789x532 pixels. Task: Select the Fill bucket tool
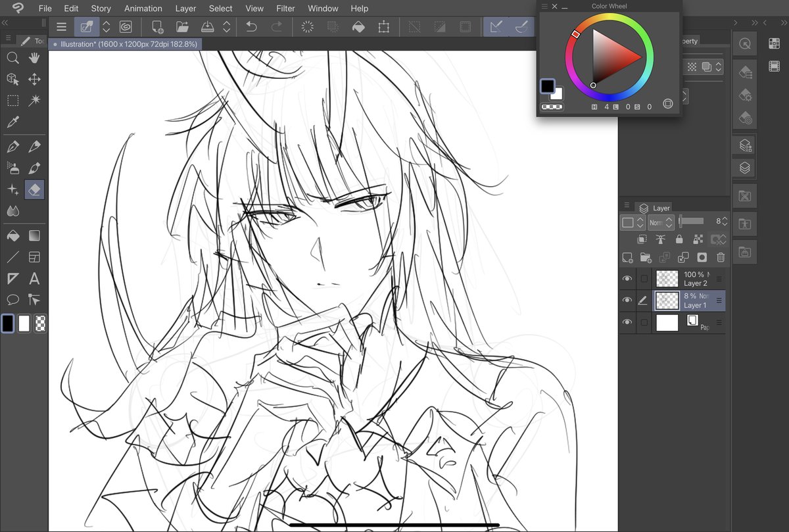coord(12,235)
